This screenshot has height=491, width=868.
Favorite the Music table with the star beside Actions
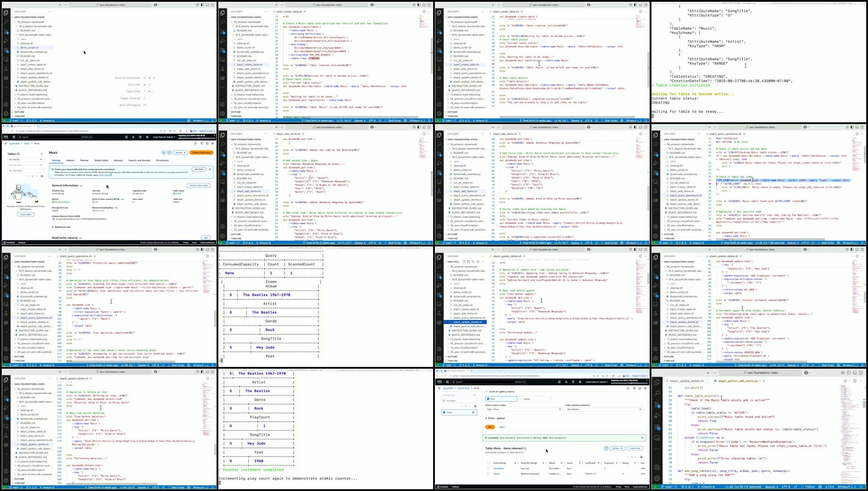point(164,153)
